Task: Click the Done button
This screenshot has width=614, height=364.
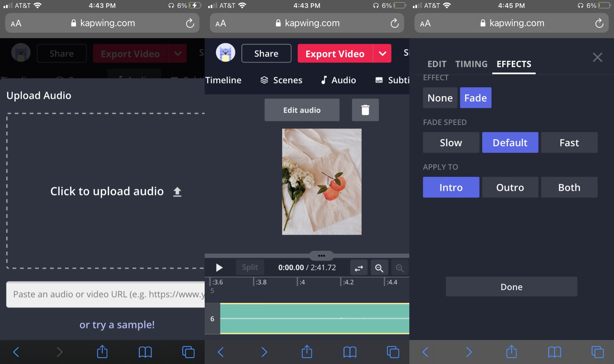Action: pos(511,287)
